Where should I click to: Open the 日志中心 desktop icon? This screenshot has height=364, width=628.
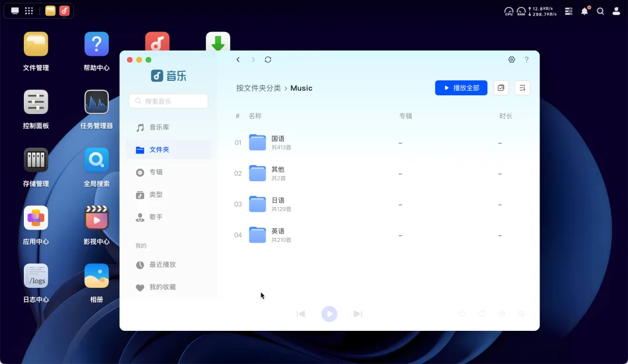(x=35, y=276)
